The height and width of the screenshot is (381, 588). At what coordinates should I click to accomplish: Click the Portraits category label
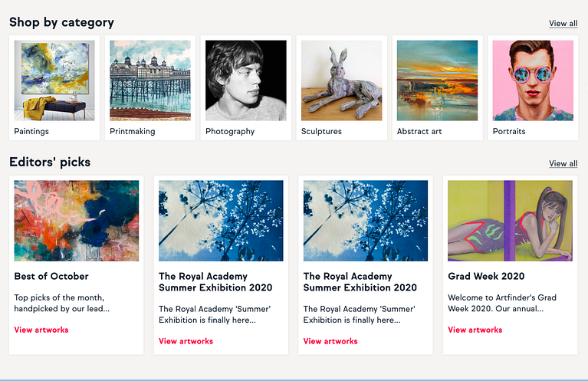[x=509, y=131]
